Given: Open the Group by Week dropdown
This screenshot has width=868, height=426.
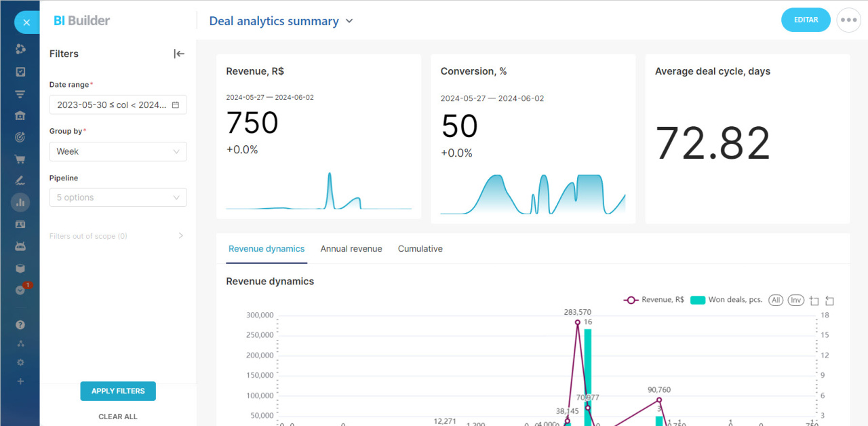Looking at the screenshot, I should [118, 151].
